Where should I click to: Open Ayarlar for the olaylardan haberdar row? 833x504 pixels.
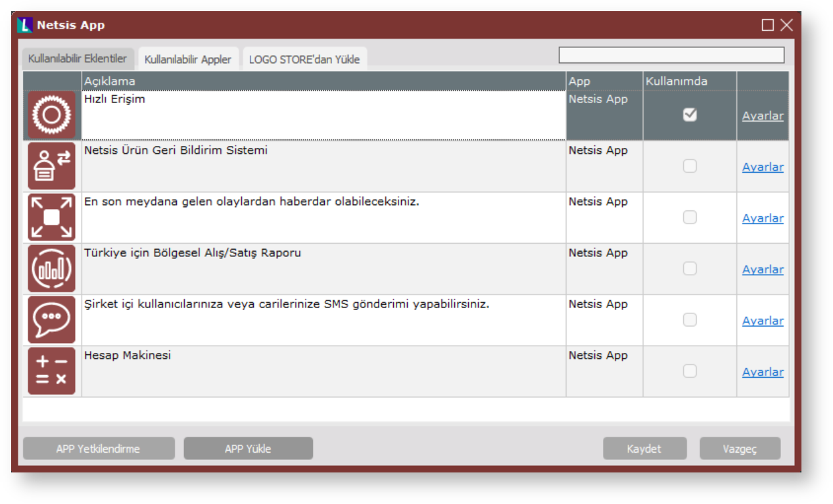tap(763, 218)
